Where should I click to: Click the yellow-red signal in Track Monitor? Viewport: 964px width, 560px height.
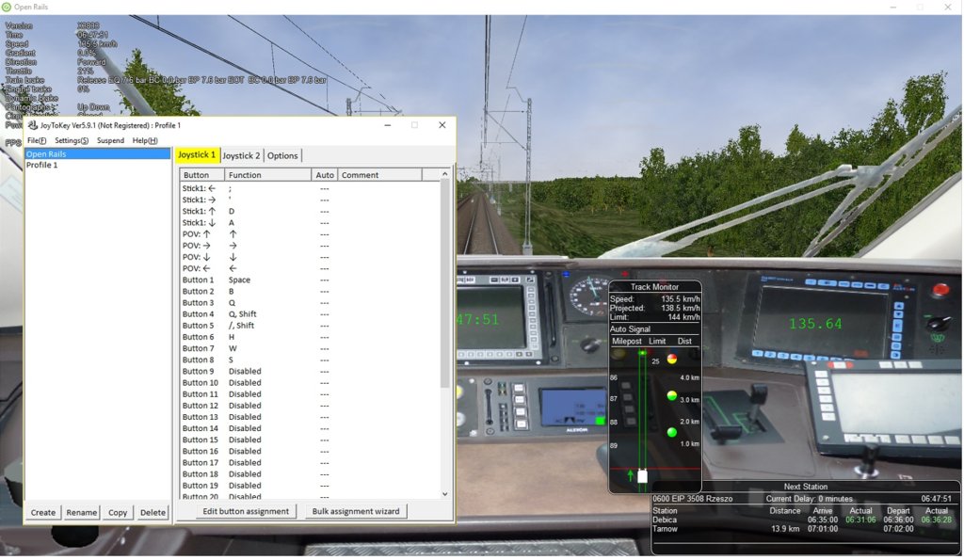672,359
